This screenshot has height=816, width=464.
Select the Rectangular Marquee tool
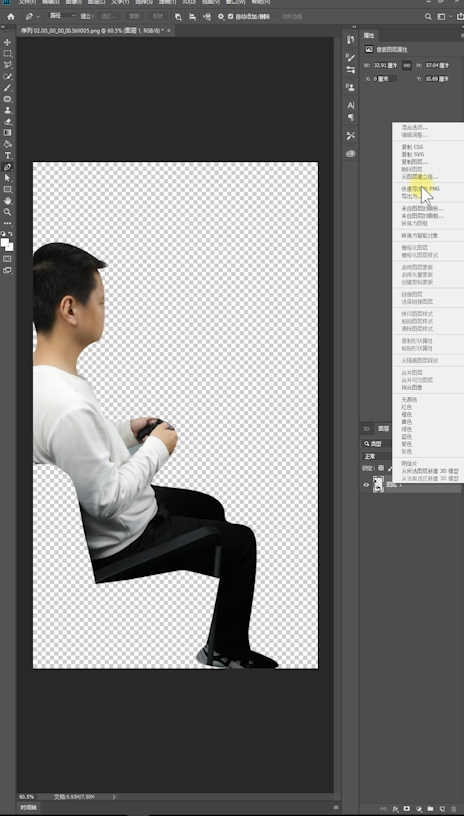(x=7, y=54)
